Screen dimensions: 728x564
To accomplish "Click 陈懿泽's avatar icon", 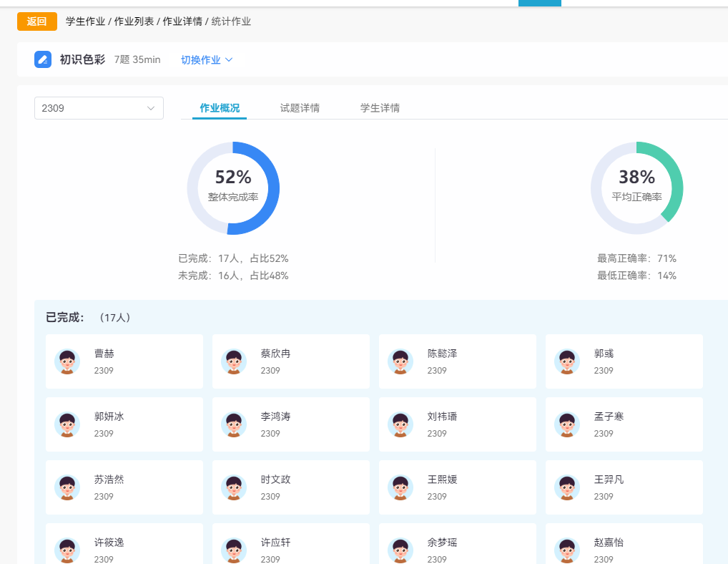I will pos(400,361).
